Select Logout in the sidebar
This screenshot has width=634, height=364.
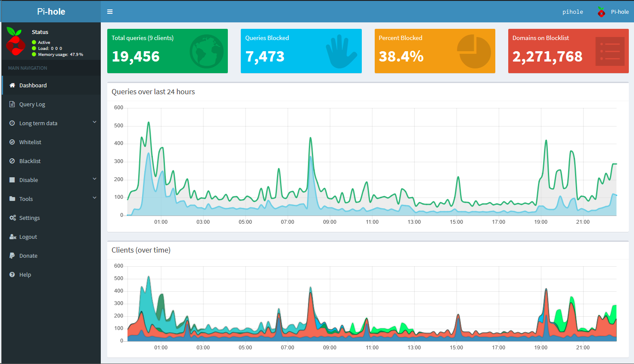[x=51, y=237]
